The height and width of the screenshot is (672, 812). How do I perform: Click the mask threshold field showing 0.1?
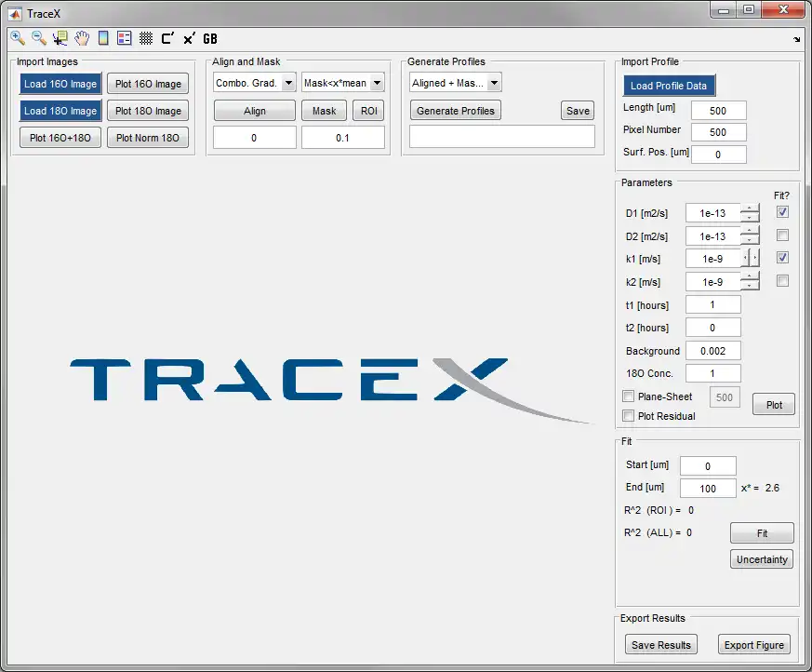[x=343, y=138]
